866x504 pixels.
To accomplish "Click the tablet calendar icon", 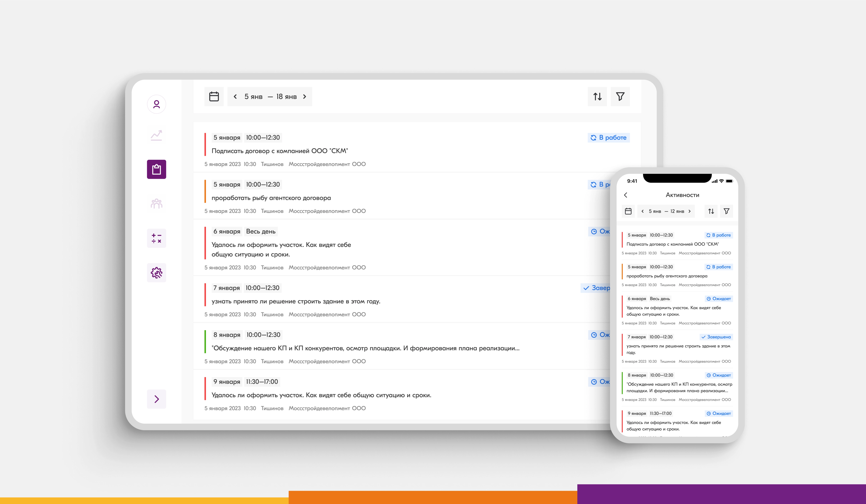I will 214,96.
